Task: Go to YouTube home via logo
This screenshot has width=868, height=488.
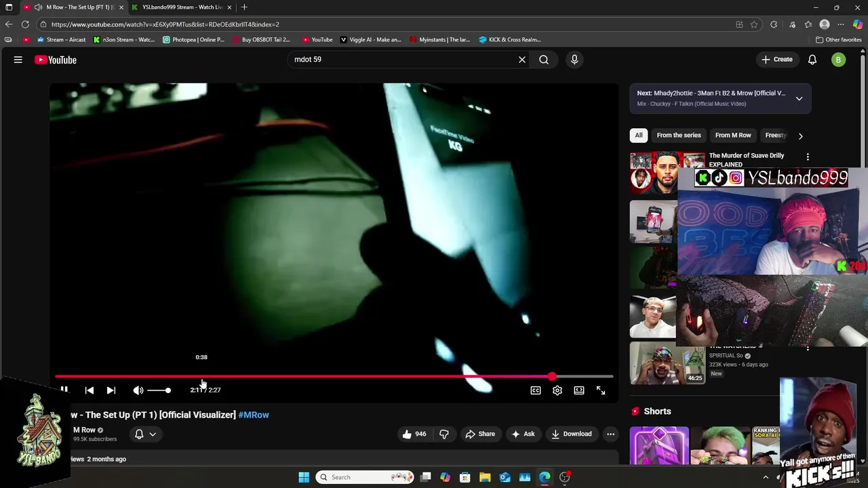Action: tap(56, 60)
